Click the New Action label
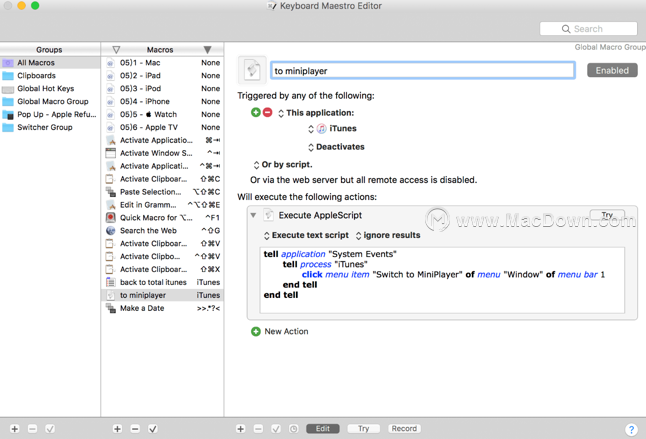This screenshot has height=439, width=646. [286, 332]
